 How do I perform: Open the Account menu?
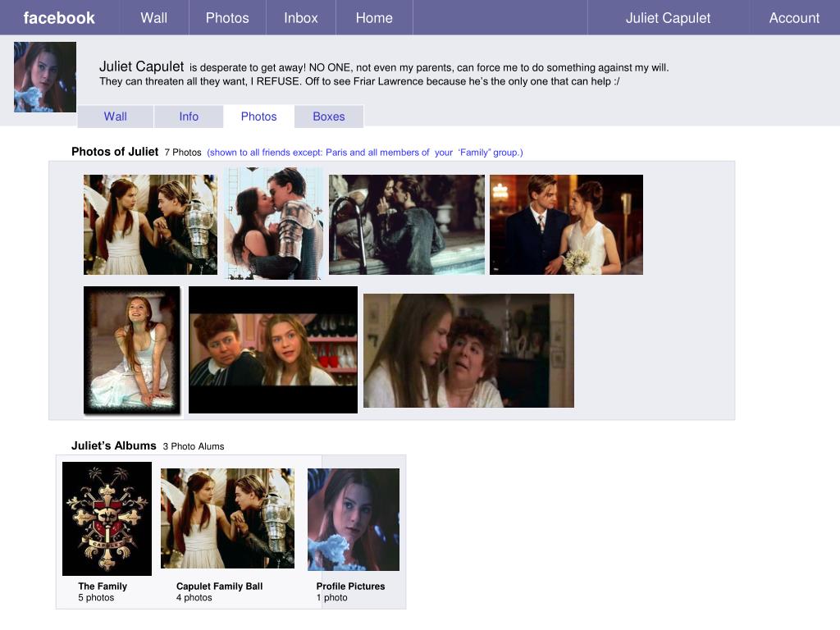click(x=794, y=18)
